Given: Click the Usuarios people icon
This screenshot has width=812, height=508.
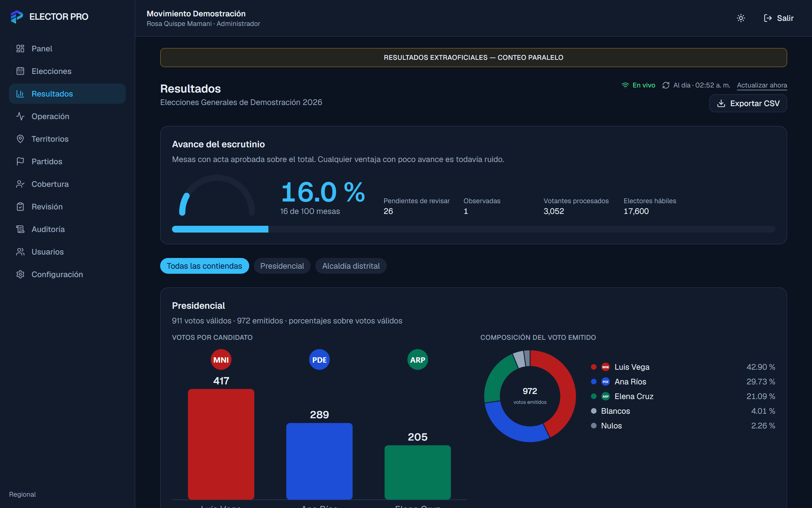Looking at the screenshot, I should (20, 252).
